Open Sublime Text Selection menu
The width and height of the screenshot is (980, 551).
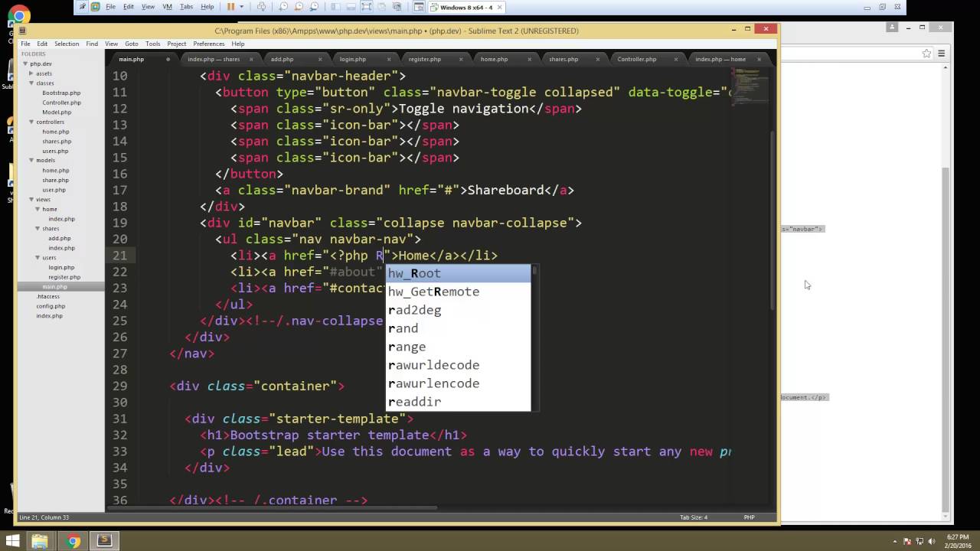click(x=67, y=44)
